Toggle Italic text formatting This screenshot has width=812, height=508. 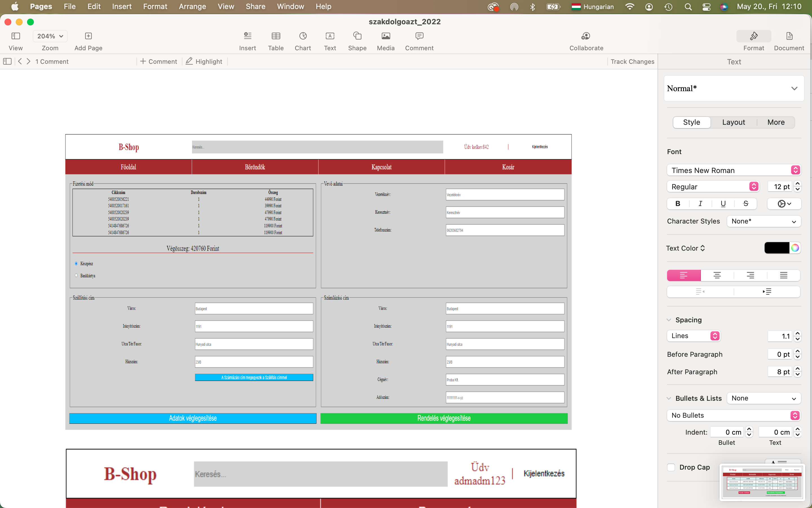[700, 203]
